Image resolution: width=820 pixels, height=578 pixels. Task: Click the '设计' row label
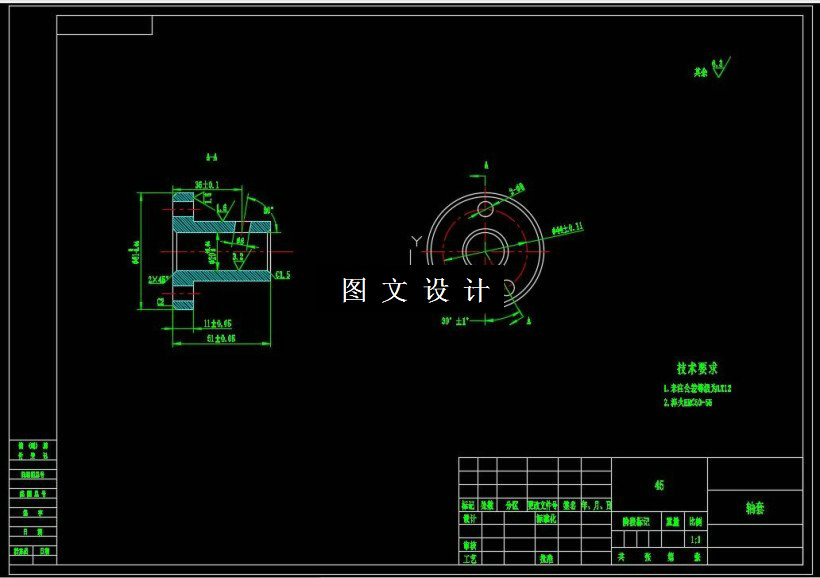(x=470, y=518)
